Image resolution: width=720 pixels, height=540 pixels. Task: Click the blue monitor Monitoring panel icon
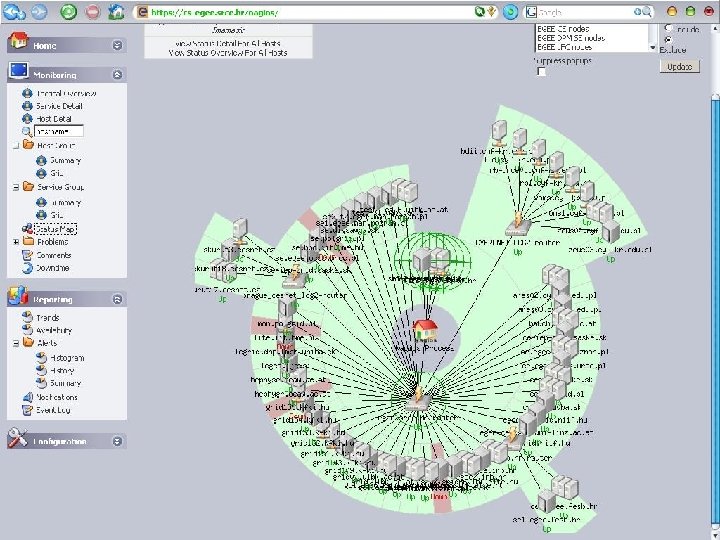click(x=19, y=71)
